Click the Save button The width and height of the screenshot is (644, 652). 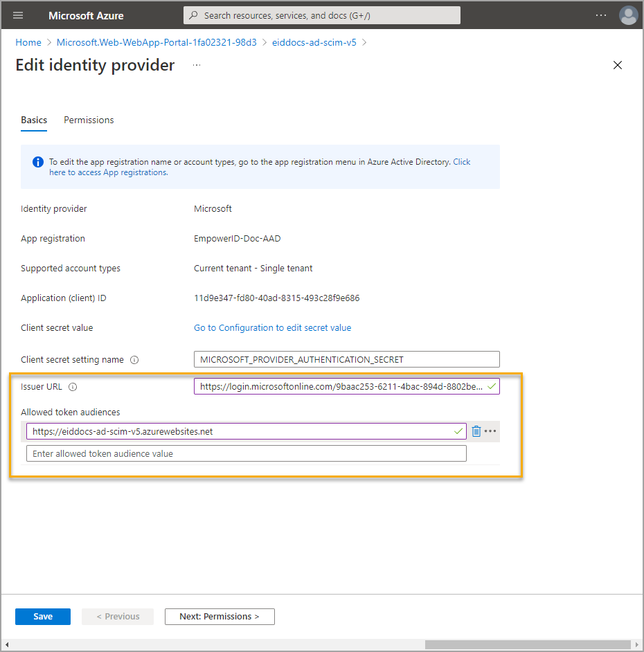point(43,616)
